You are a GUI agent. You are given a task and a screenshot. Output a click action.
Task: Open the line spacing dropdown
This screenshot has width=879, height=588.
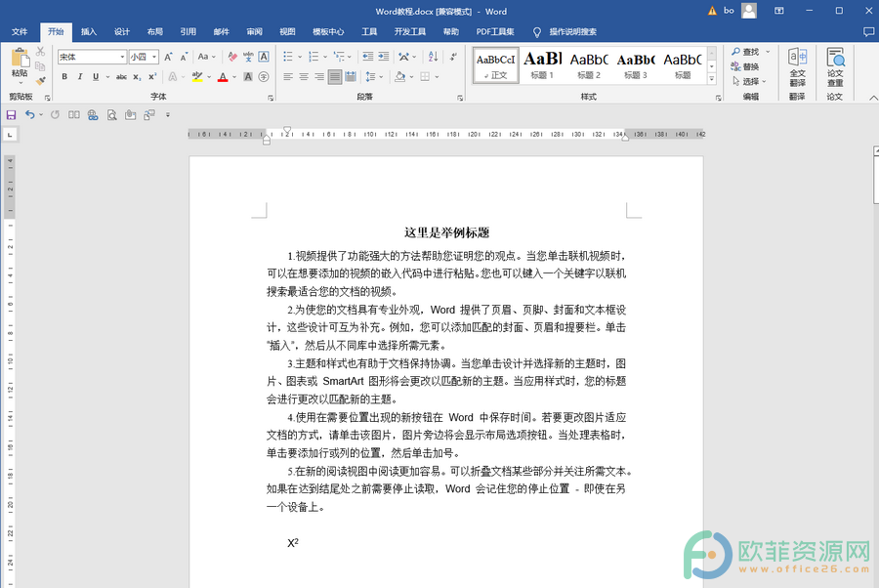click(x=381, y=77)
